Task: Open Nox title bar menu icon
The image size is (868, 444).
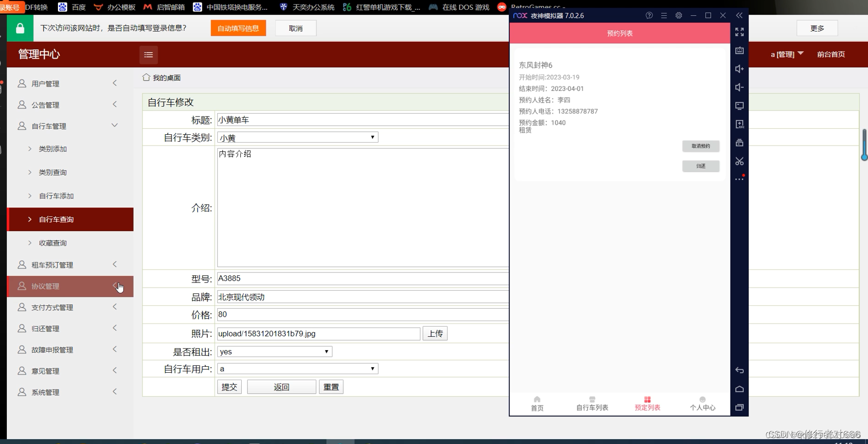Action: pos(664,16)
